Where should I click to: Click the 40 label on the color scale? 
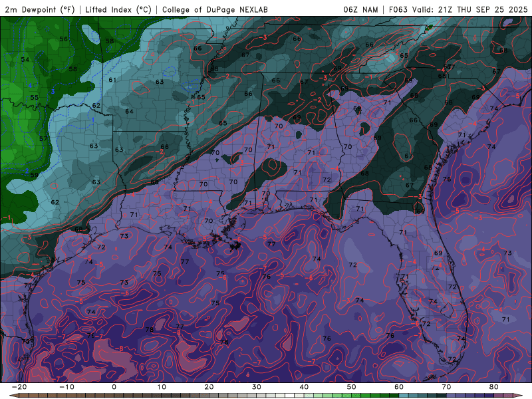[304, 387]
